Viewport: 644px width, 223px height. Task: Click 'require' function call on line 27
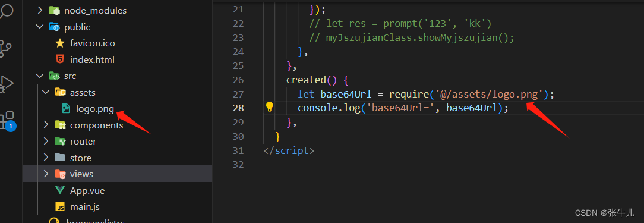click(x=409, y=94)
